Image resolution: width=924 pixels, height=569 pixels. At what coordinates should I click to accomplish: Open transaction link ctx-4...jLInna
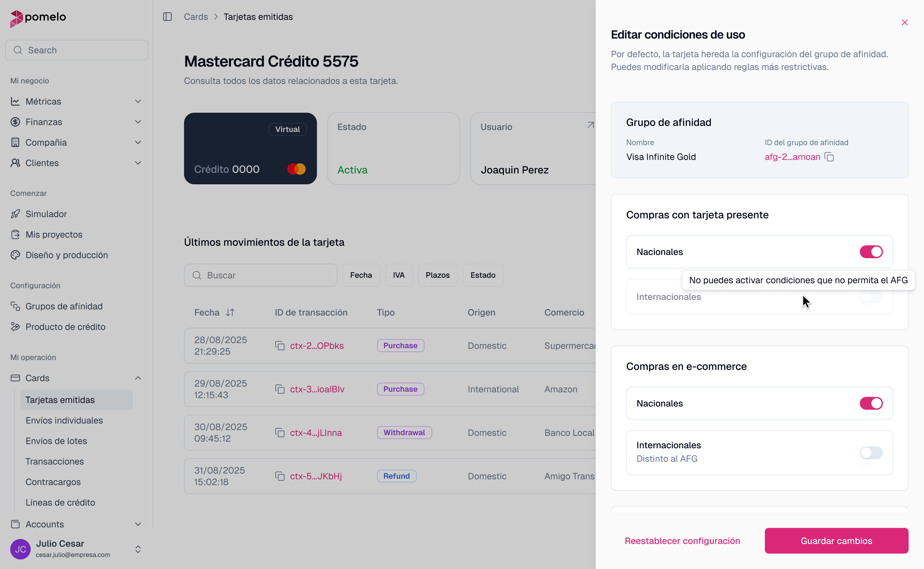point(316,433)
